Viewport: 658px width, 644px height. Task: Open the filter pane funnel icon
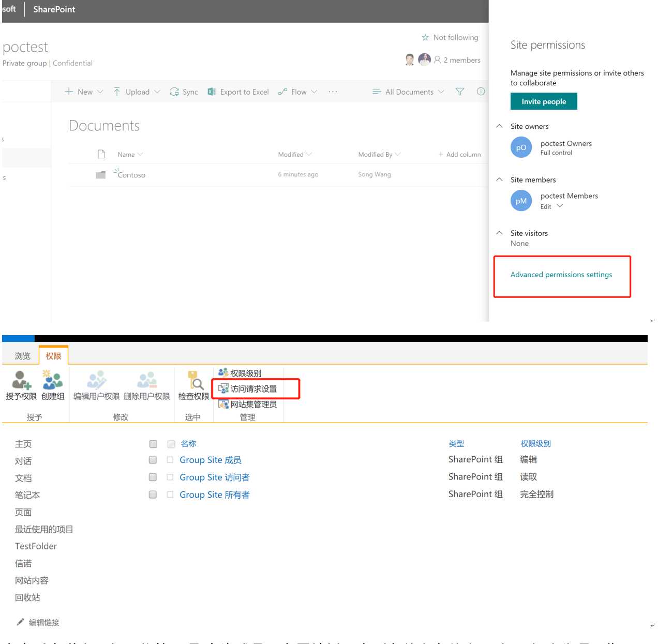tap(459, 92)
